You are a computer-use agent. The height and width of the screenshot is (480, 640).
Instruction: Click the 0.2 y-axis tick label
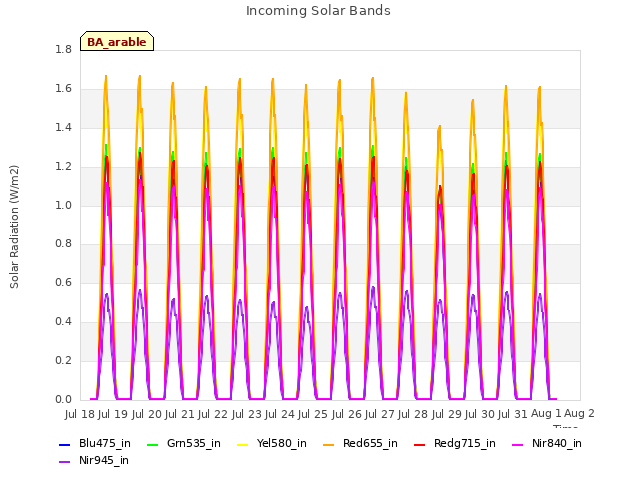point(63,360)
